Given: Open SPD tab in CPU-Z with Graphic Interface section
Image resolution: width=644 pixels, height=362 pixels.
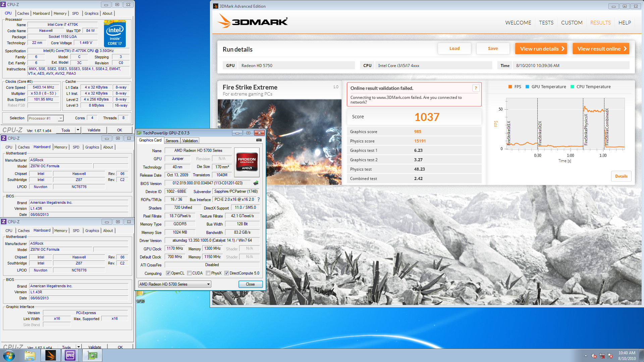Looking at the screenshot, I should click(x=76, y=231).
